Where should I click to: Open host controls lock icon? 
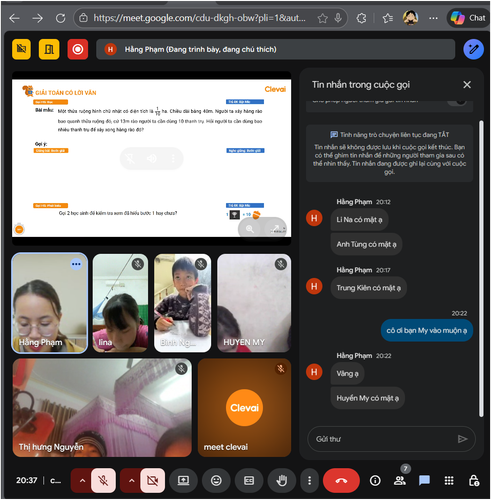coord(474,480)
